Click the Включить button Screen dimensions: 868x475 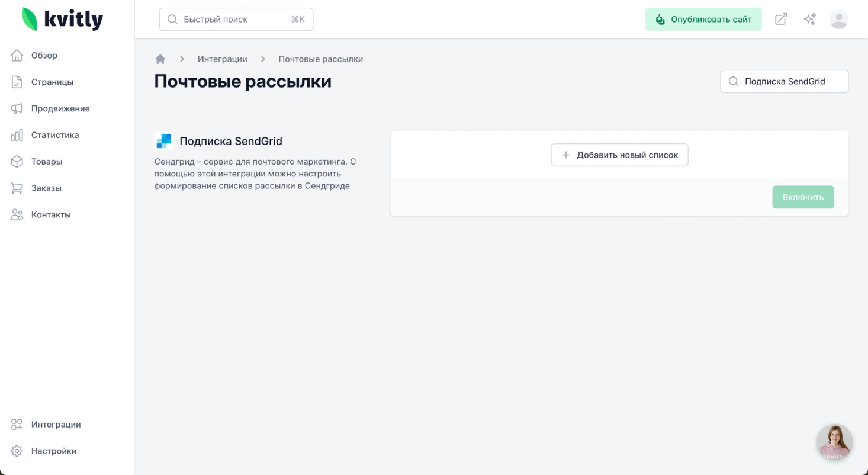[x=803, y=197]
